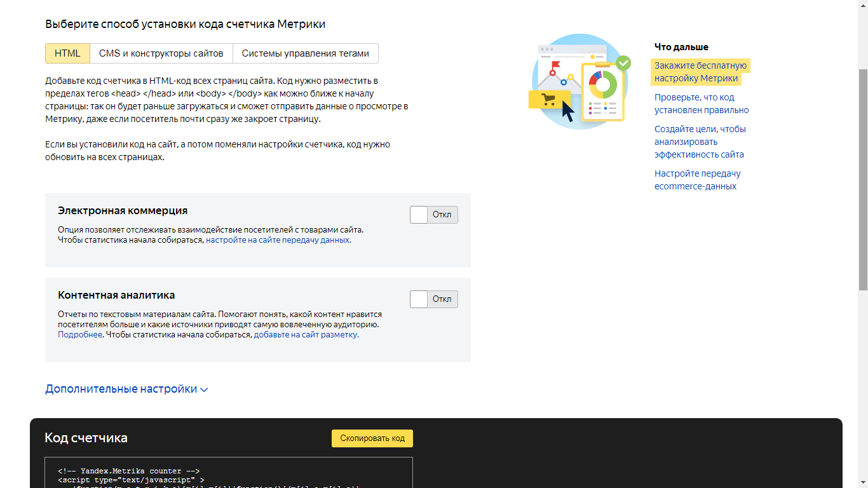Image resolution: width=868 pixels, height=488 pixels.
Task: Switch to CMS и конструкторы сайтов tab
Action: [161, 53]
